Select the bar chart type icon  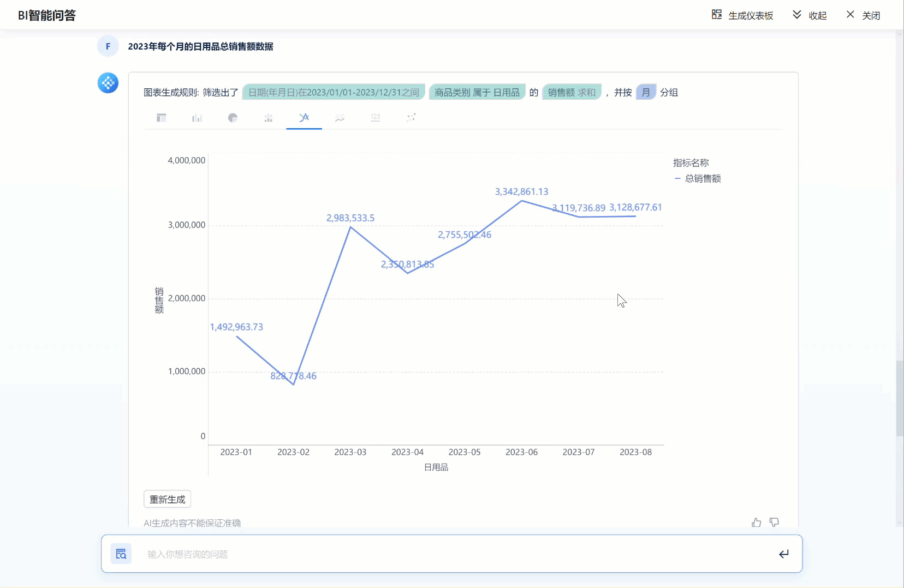(x=197, y=118)
